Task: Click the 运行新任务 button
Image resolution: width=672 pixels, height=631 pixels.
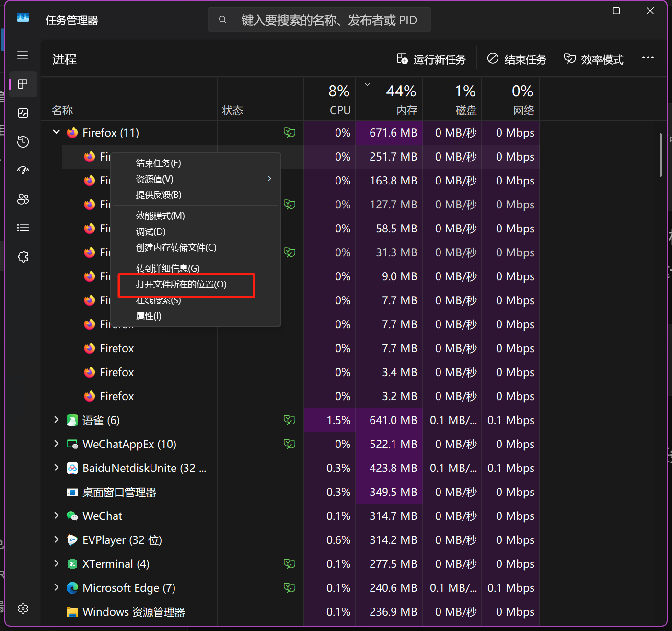Action: pos(431,59)
